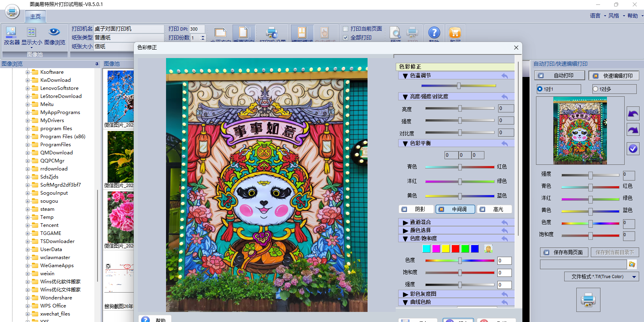Screen dimensions: 644x322
Task: Collapse the 色彩平衡 section
Action: coord(405,143)
